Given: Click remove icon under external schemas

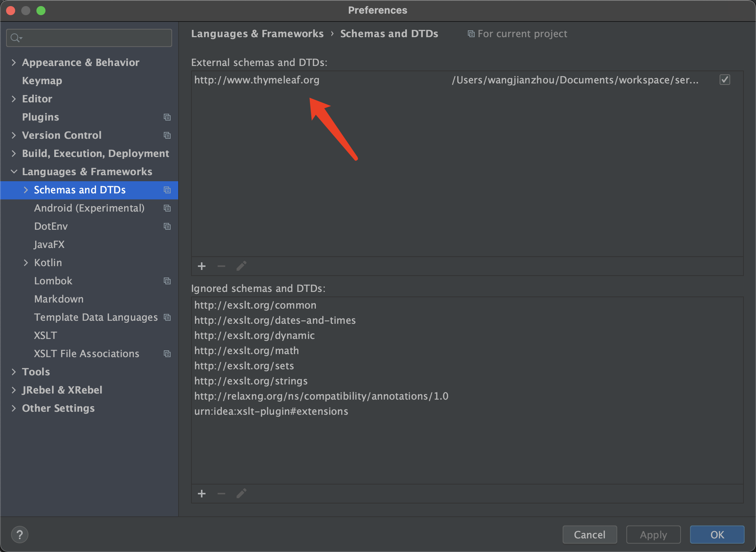Looking at the screenshot, I should [x=221, y=266].
